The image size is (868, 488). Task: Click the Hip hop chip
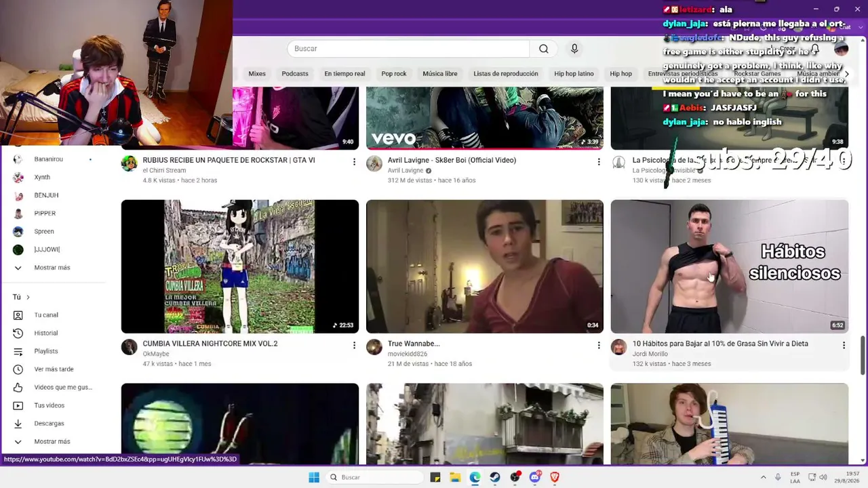tap(620, 74)
